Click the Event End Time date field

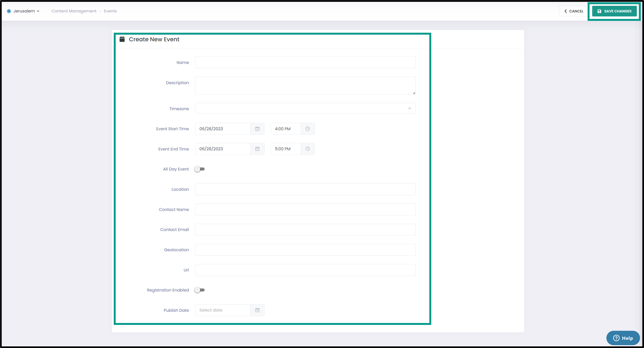click(223, 149)
